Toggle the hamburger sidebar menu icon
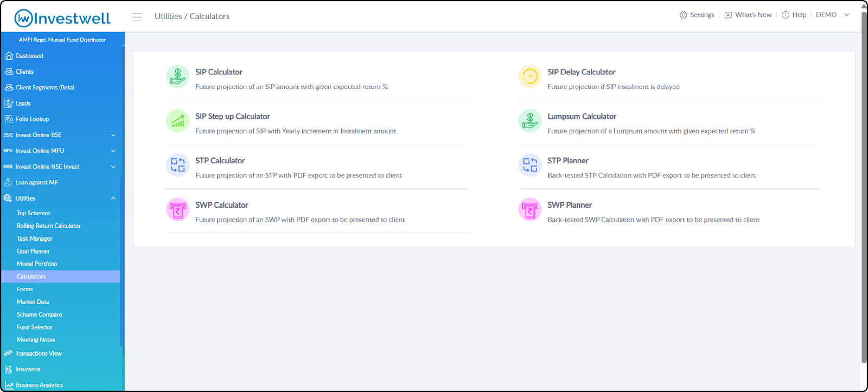This screenshot has width=868, height=392. [137, 17]
